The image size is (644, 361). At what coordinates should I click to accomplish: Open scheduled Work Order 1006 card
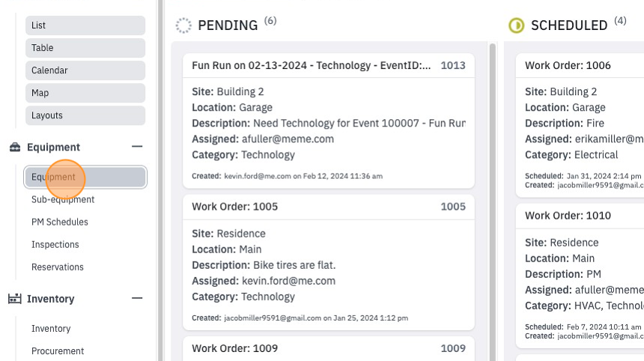click(x=580, y=125)
